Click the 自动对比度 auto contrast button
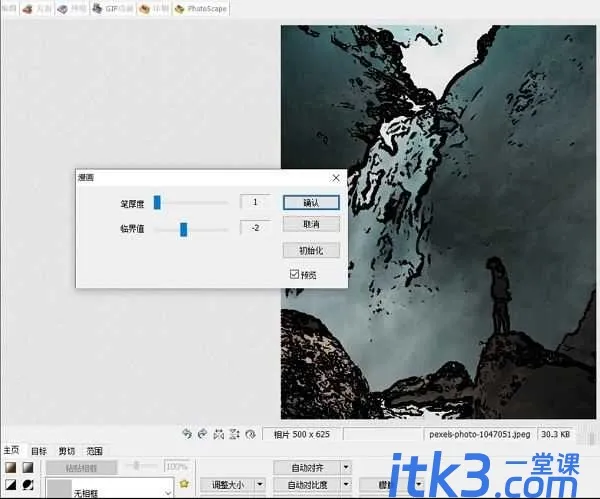The height and width of the screenshot is (499, 600). [307, 485]
